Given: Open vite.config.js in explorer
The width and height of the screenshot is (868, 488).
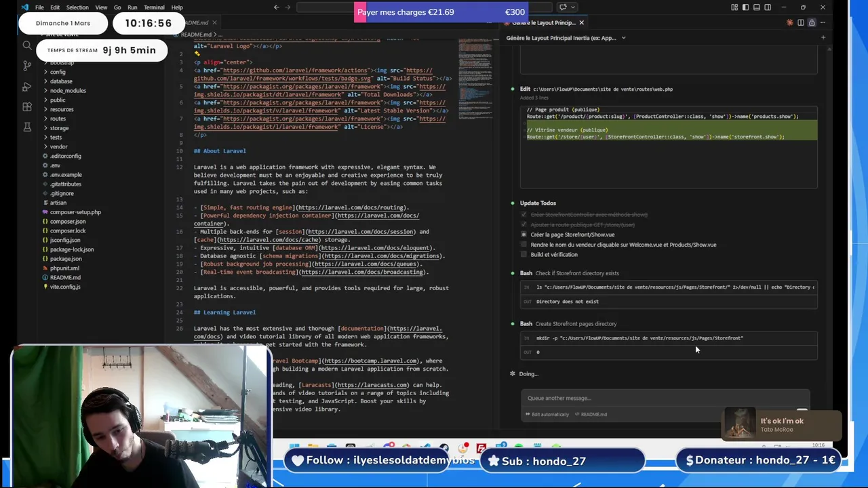Looking at the screenshot, I should click(x=64, y=287).
